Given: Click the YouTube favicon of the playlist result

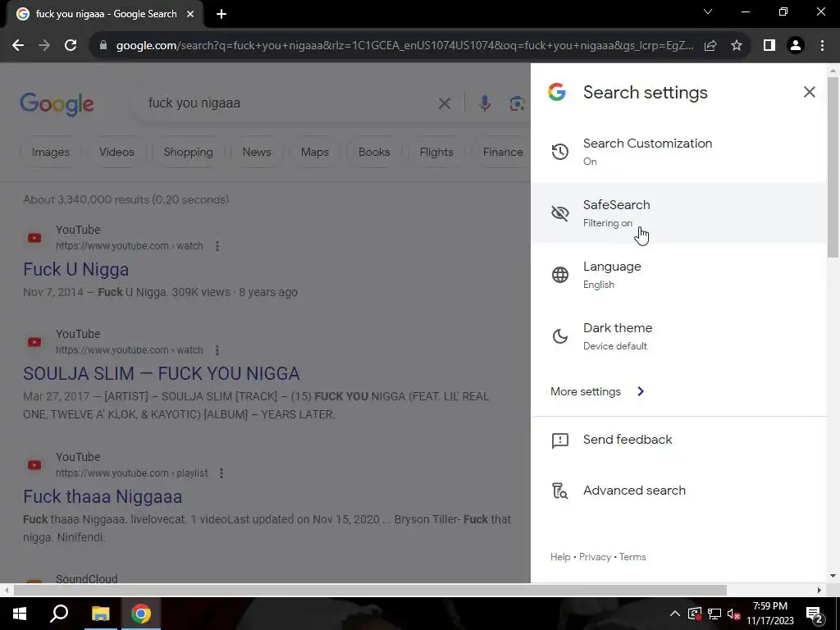Looking at the screenshot, I should 34,465.
